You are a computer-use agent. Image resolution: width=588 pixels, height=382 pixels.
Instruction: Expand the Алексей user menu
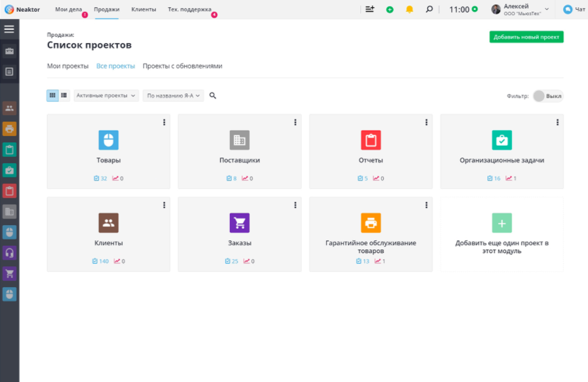point(547,9)
